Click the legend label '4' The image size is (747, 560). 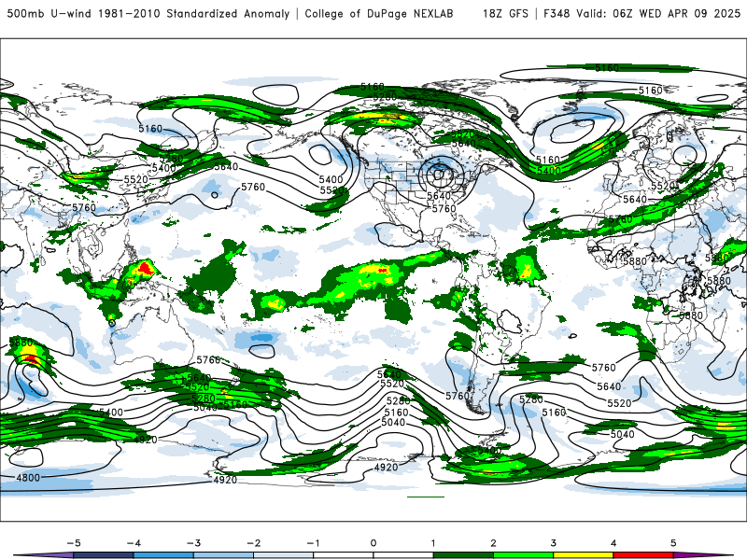pos(613,543)
